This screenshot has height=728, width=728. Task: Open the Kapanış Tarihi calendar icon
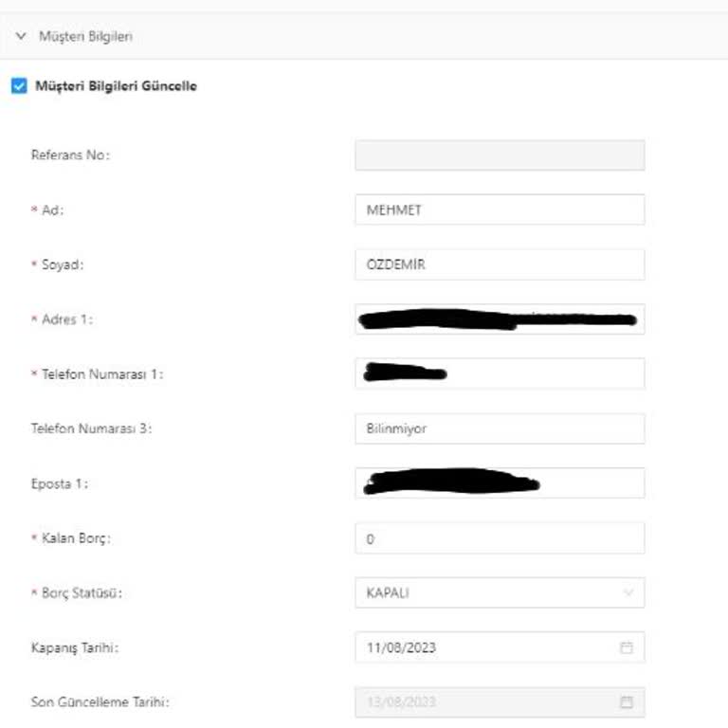pos(627,648)
